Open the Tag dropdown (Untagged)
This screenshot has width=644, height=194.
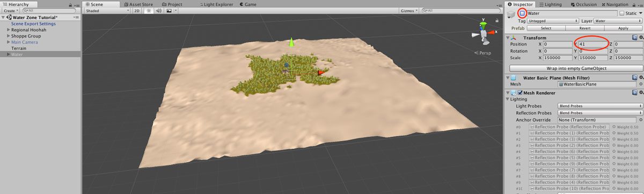pos(553,21)
